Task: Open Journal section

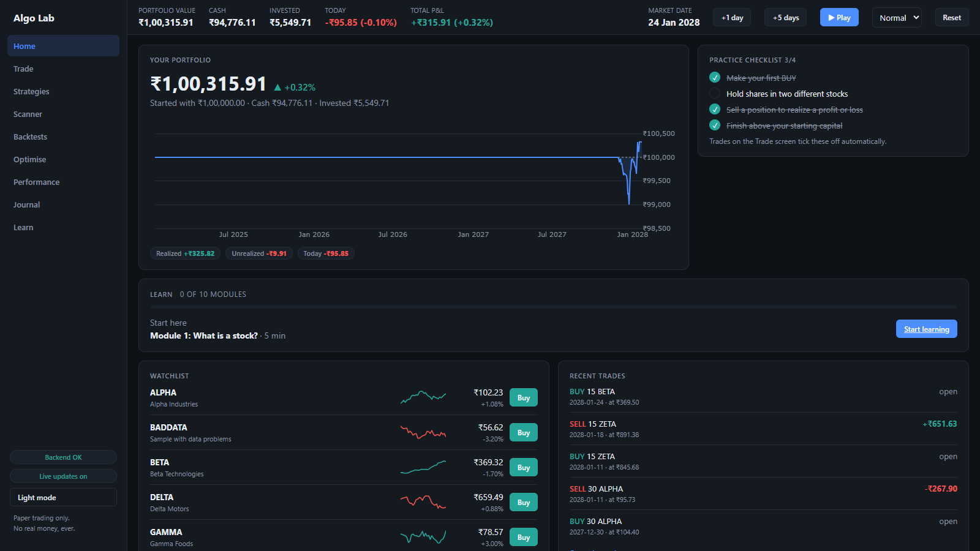Action: click(63, 204)
